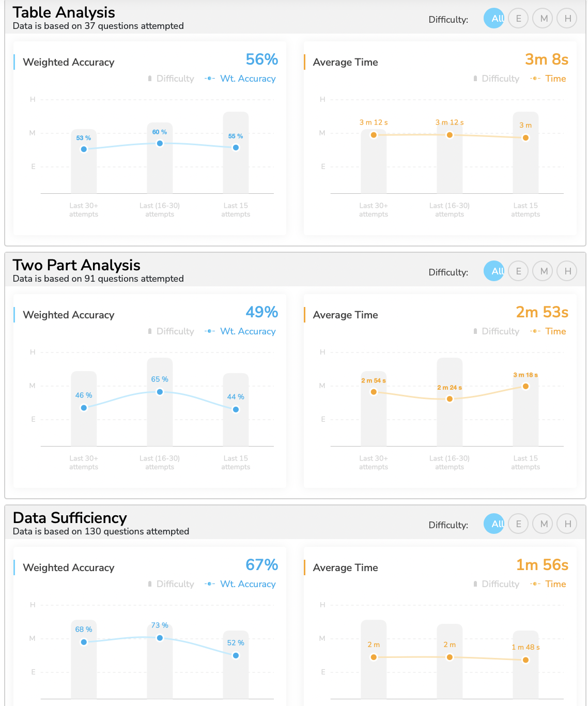Filter Table Analysis by Medium difficulty
588x706 pixels.
pos(544,19)
